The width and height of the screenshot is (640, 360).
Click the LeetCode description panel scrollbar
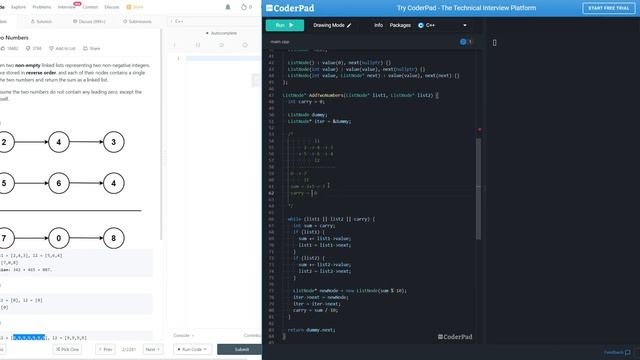click(161, 135)
